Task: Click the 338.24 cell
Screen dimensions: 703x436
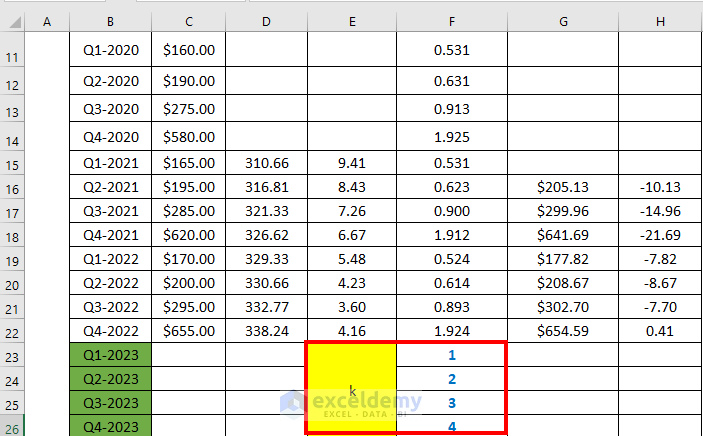Action: (x=267, y=331)
